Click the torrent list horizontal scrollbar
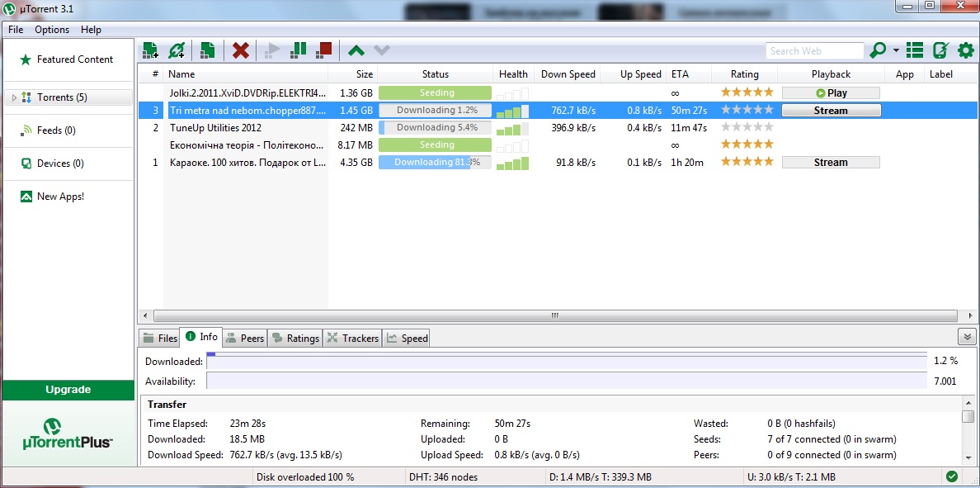The image size is (980, 488). point(554,315)
